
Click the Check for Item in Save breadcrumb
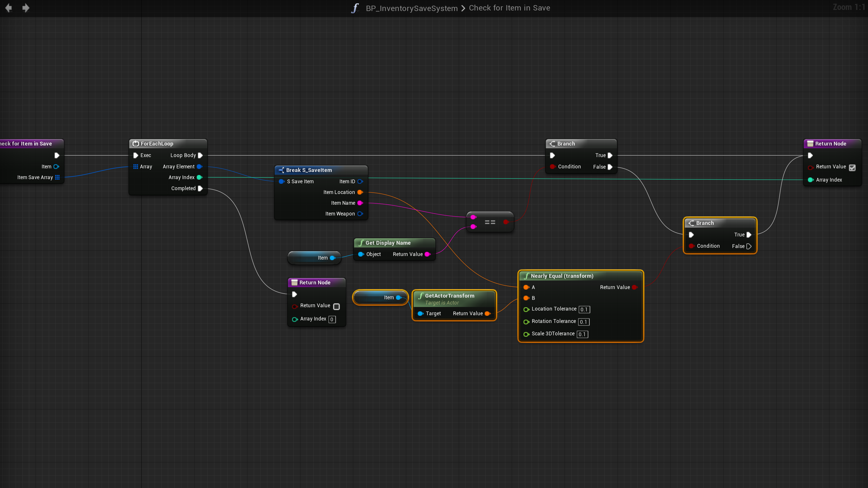(509, 8)
